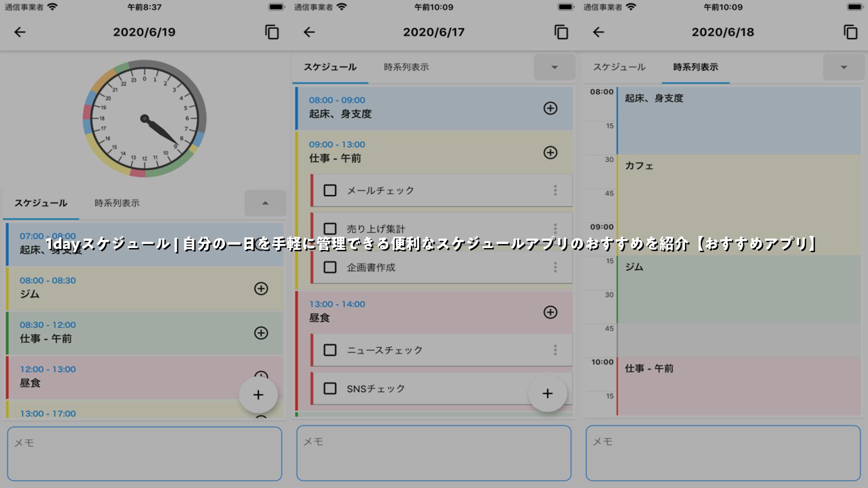Go back from the 2020/6/19 screen

coord(20,32)
